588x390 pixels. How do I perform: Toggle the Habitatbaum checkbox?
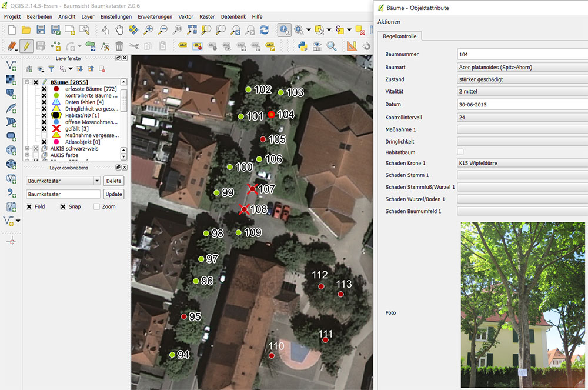click(460, 152)
